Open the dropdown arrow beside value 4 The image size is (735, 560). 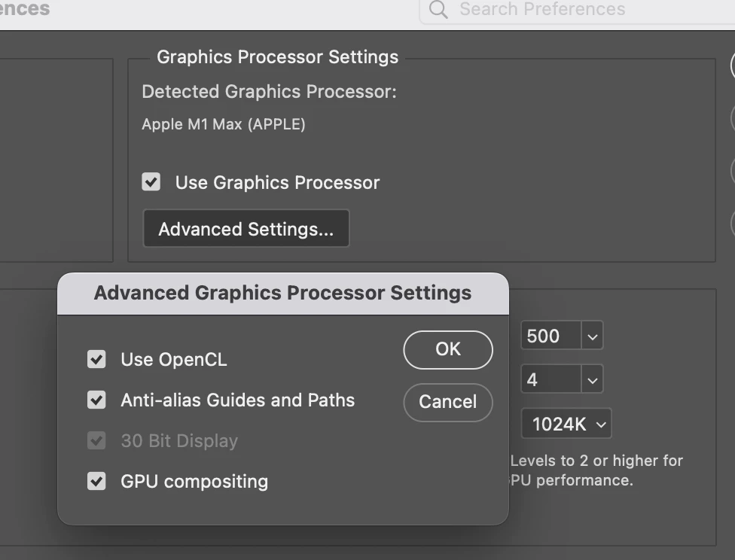coord(593,379)
